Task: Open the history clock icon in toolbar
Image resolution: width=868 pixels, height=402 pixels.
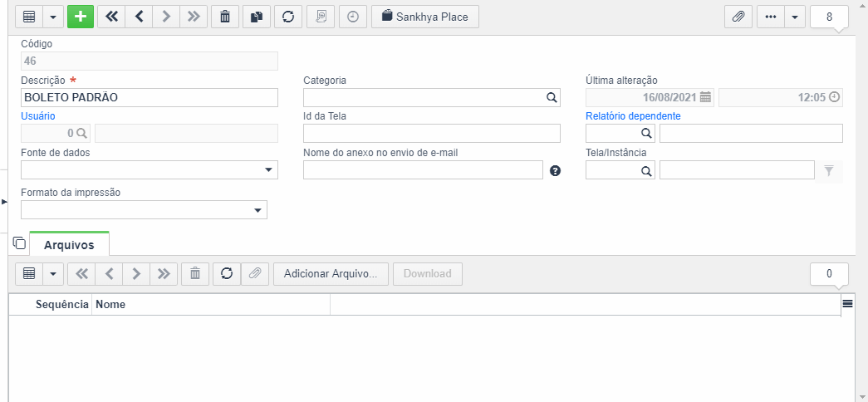Action: click(353, 17)
